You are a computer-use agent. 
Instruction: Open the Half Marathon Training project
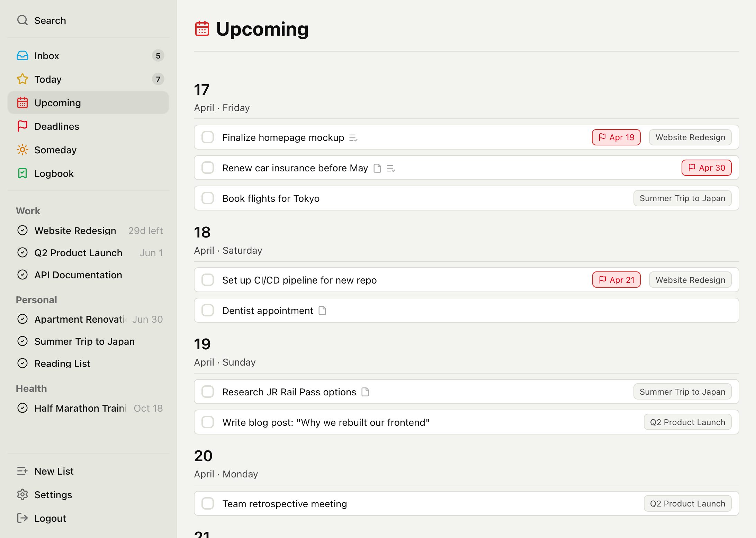[x=88, y=408]
